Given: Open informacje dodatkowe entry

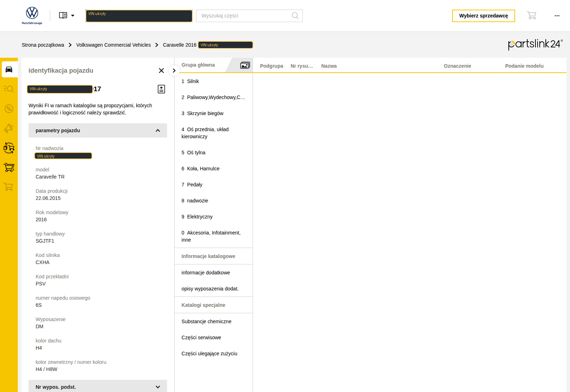Looking at the screenshot, I should coord(213,273).
